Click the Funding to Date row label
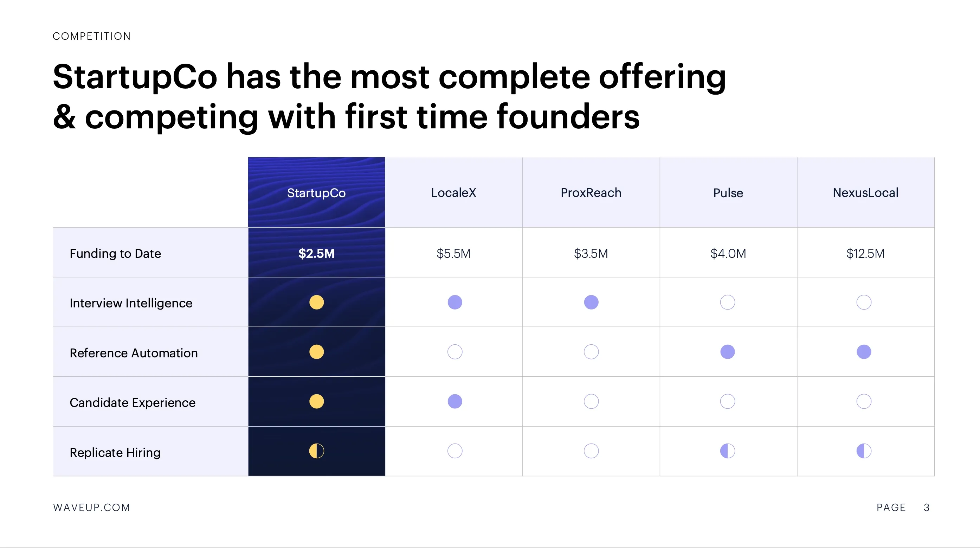This screenshot has height=548, width=980. coord(115,254)
